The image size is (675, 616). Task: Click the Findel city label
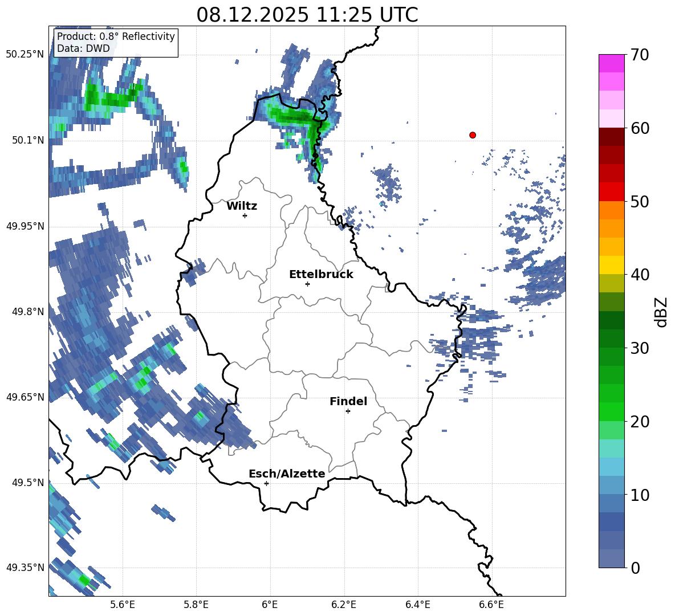pos(348,401)
